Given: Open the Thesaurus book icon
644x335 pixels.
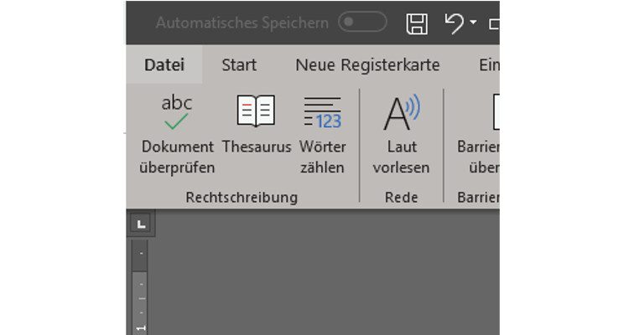Looking at the screenshot, I should pyautogui.click(x=256, y=112).
